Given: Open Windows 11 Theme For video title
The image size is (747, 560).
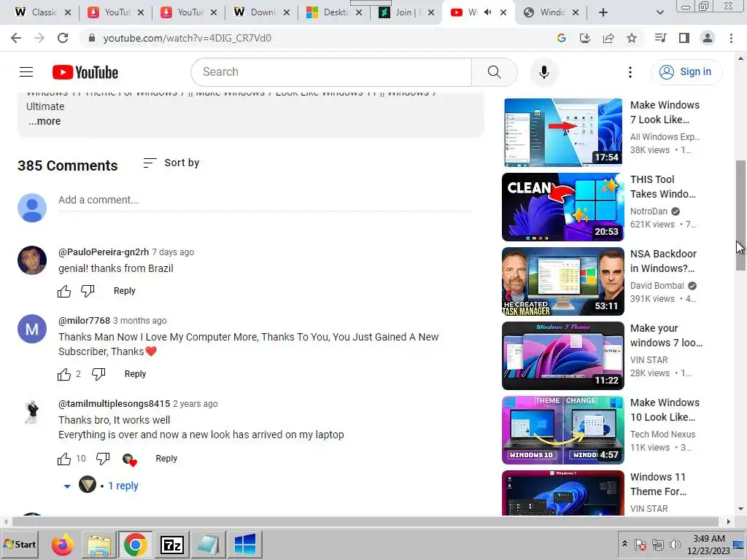Looking at the screenshot, I should coord(659,484).
